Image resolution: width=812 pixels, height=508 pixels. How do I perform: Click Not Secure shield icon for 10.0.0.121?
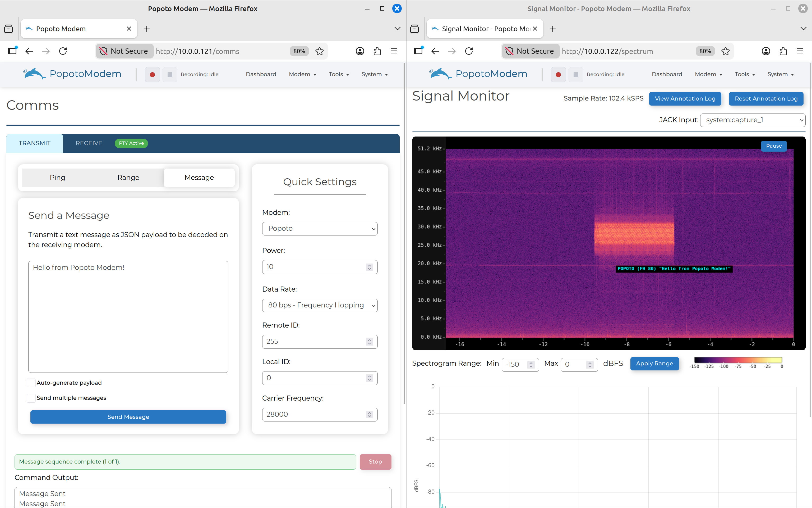tap(103, 51)
